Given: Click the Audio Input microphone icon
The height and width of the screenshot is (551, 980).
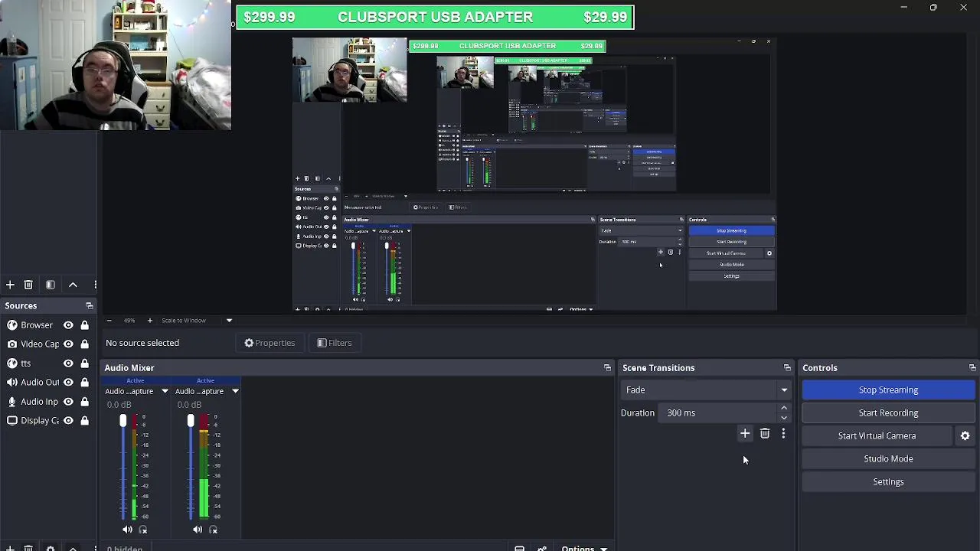Looking at the screenshot, I should (x=12, y=402).
